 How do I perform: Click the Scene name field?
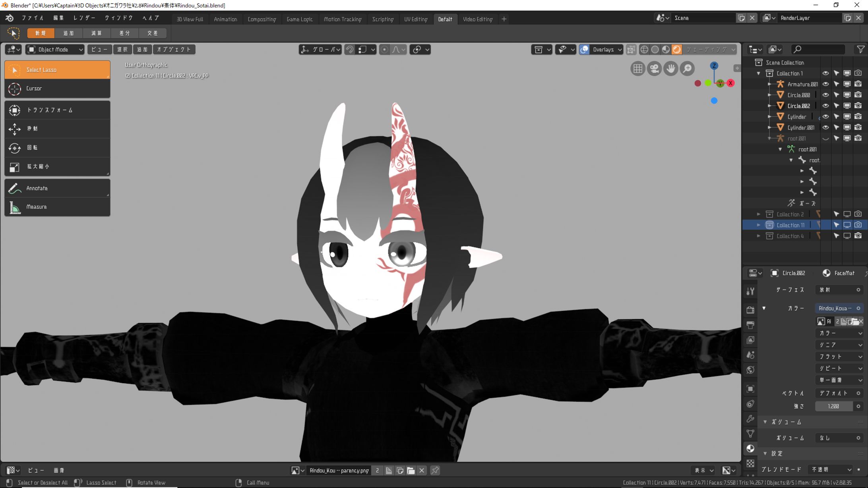[702, 18]
